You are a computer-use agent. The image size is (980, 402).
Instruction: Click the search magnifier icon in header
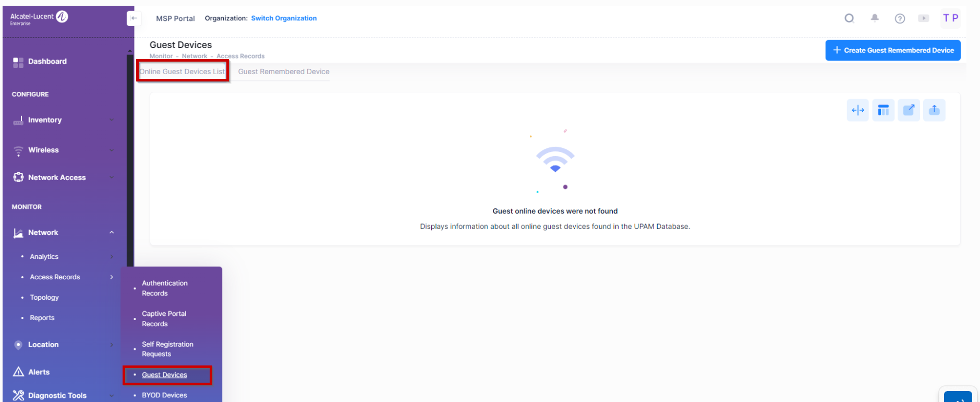[849, 19]
